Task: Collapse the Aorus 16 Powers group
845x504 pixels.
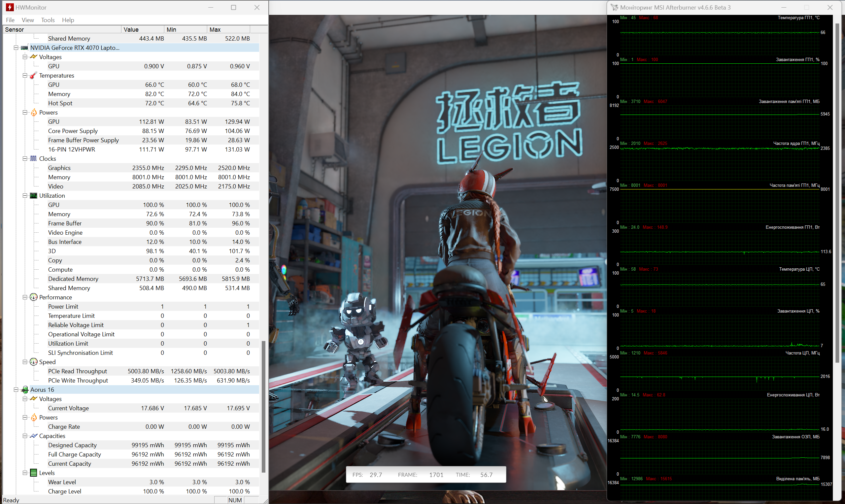Action: 25,418
